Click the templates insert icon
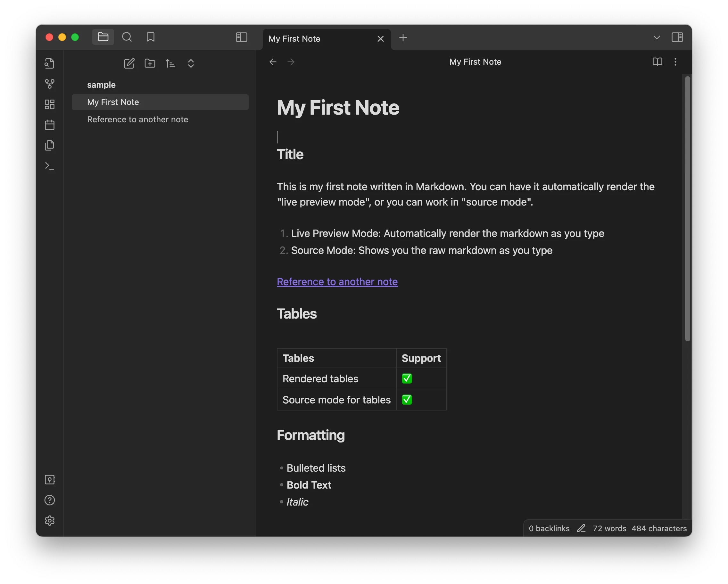The image size is (728, 584). (x=50, y=145)
